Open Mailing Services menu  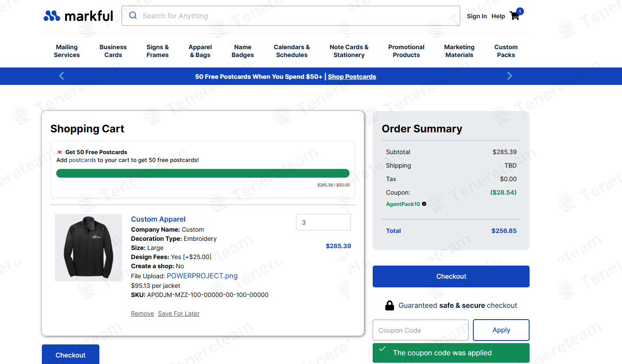coord(67,51)
